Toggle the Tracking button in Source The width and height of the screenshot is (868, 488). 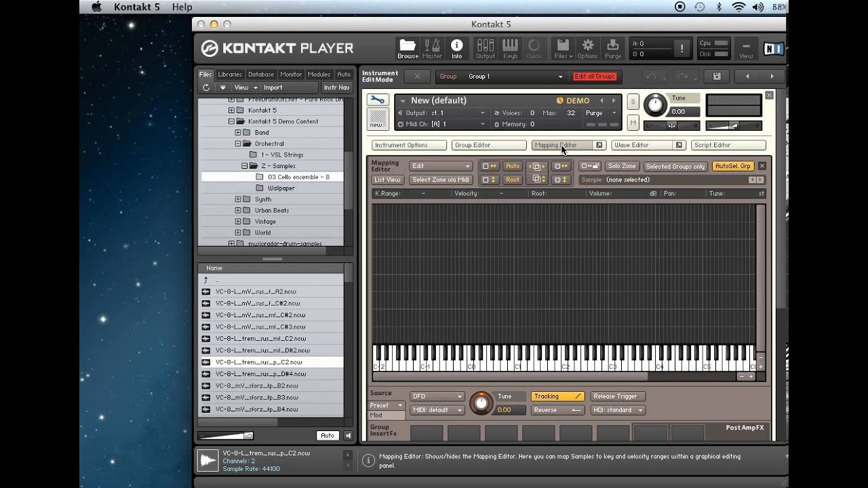(x=557, y=396)
